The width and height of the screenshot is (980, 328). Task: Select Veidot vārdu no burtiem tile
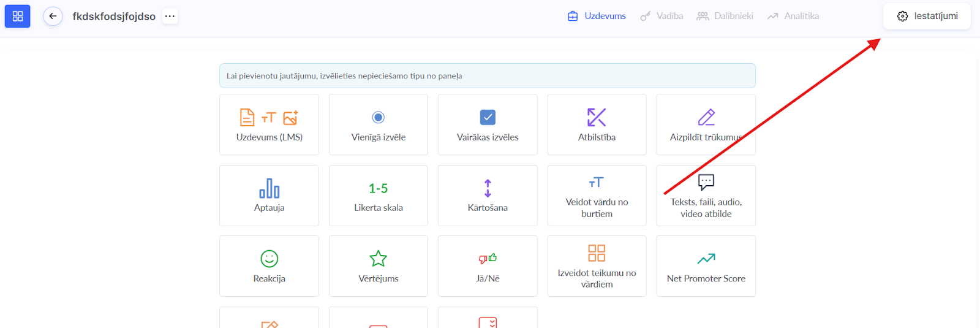point(597,196)
